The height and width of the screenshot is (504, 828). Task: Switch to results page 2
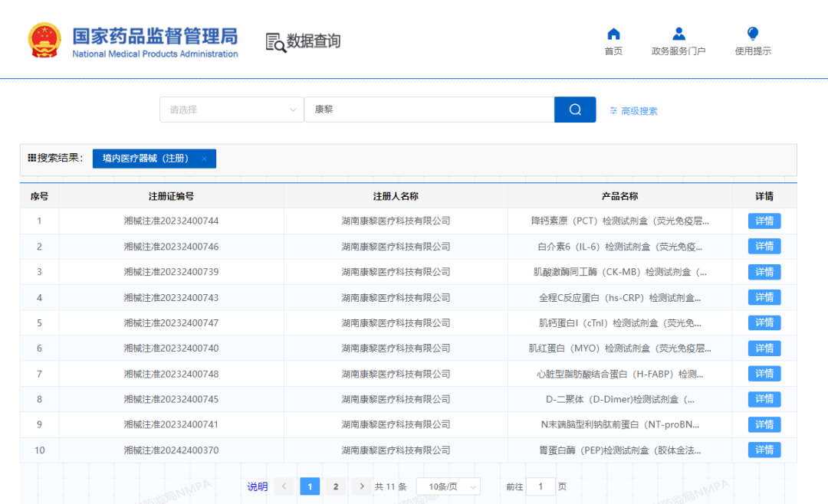pyautogui.click(x=335, y=486)
